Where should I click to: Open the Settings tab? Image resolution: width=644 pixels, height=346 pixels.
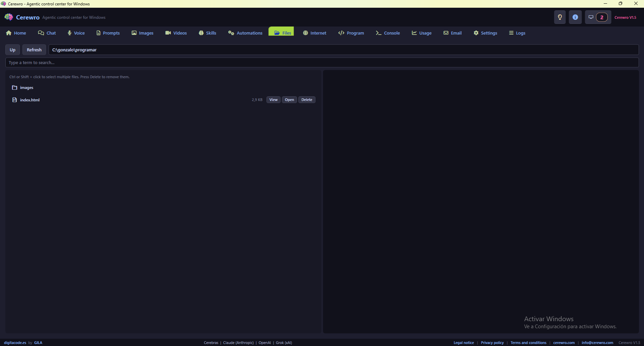point(485,33)
